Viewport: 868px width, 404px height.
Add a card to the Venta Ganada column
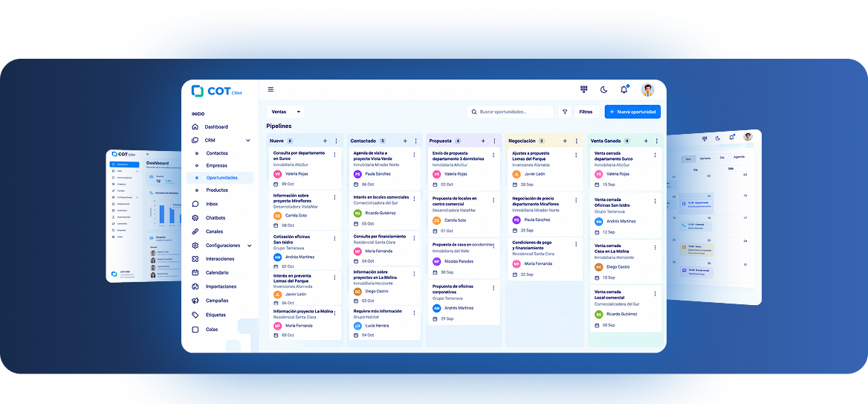646,141
